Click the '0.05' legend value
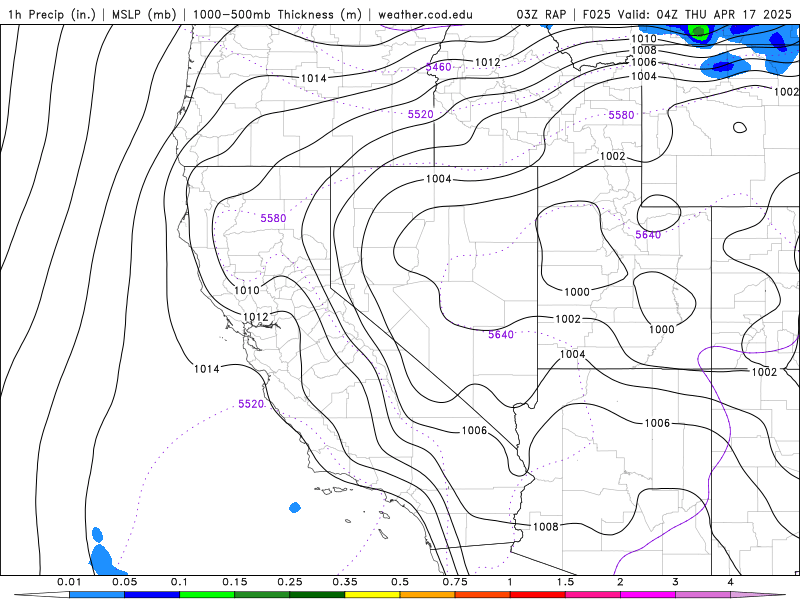Screen dimensions: 800x600 (x=124, y=582)
